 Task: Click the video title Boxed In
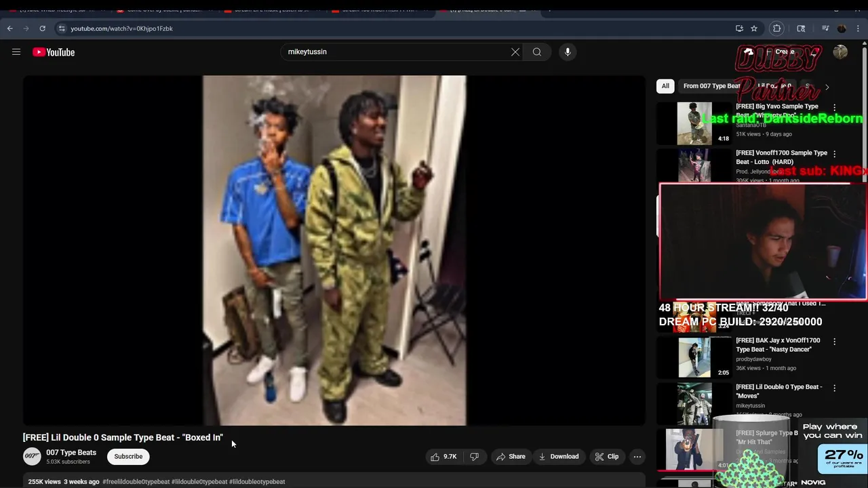coord(123,438)
